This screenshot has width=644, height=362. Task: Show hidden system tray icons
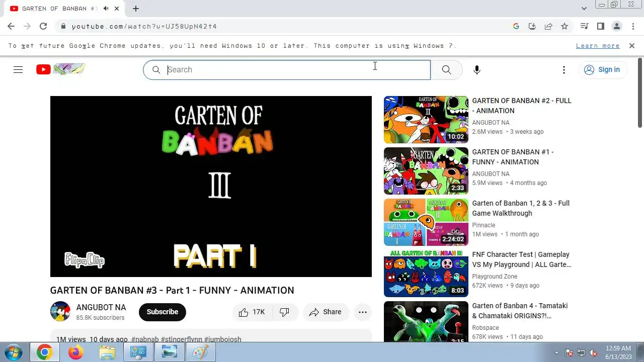click(556, 352)
